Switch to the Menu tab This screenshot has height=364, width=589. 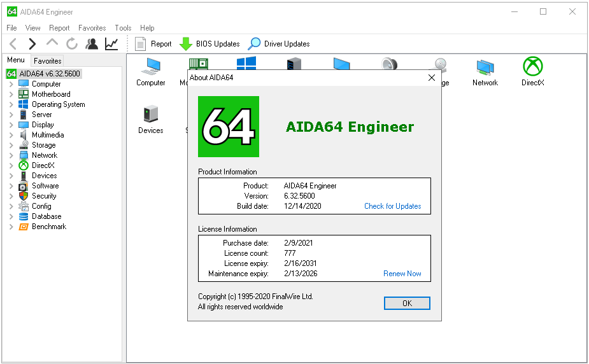[x=16, y=60]
